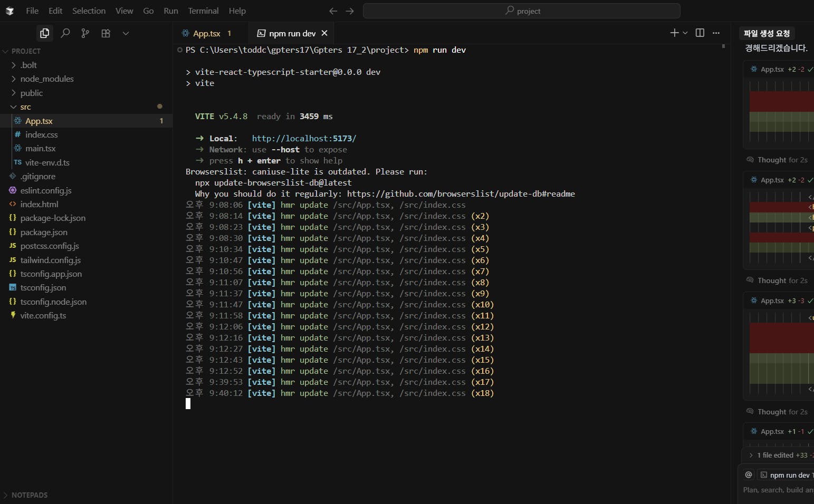This screenshot has height=504, width=814.
Task: Click the npm run dev context chip
Action: [x=787, y=475]
